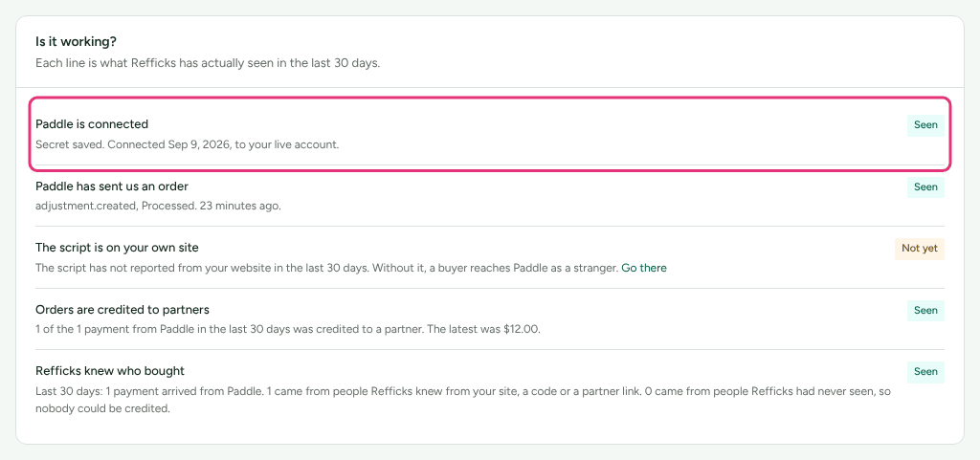980x460 pixels.
Task: Click the 'Paddle has sent us an order' title
Action: coord(112,186)
